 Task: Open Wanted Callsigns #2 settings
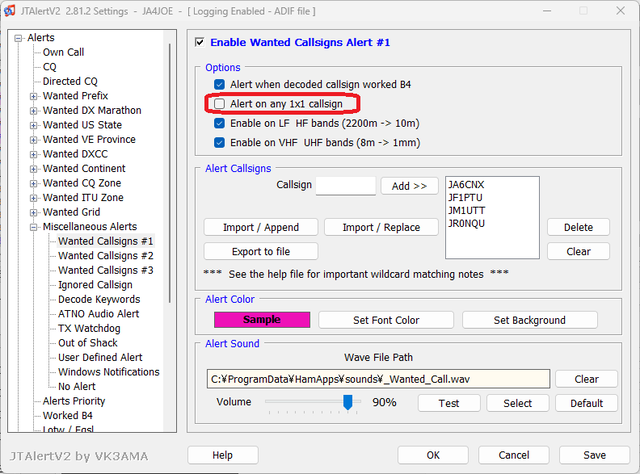coord(106,256)
